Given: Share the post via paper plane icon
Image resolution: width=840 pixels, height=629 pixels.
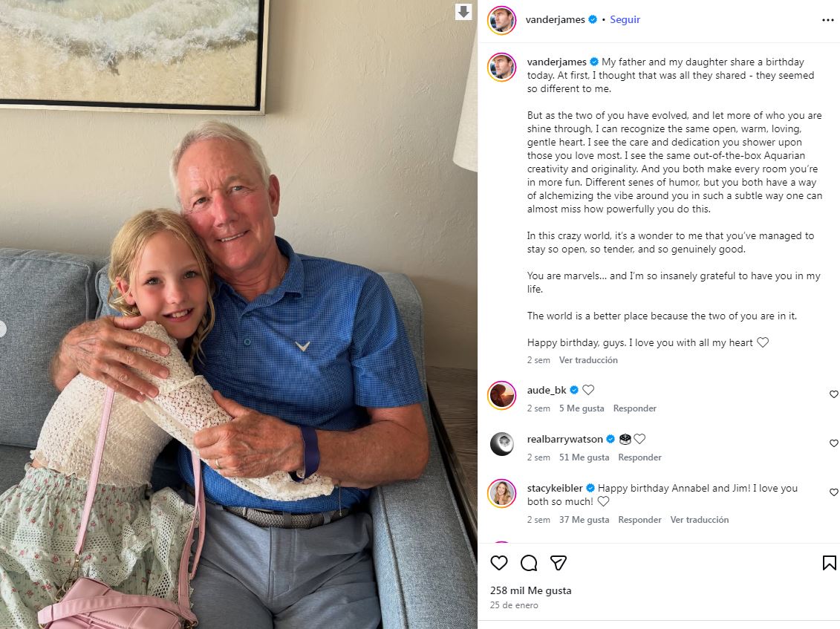Looking at the screenshot, I should (559, 563).
